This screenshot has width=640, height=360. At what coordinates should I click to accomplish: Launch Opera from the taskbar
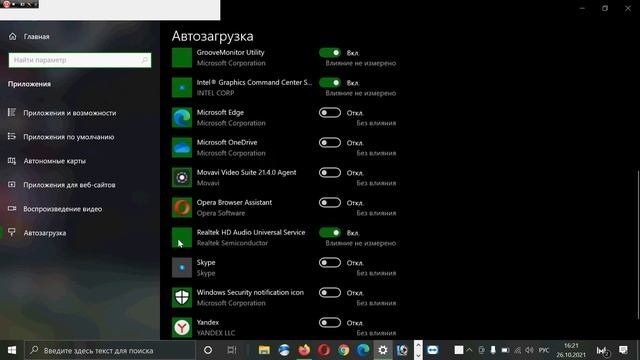point(324,350)
